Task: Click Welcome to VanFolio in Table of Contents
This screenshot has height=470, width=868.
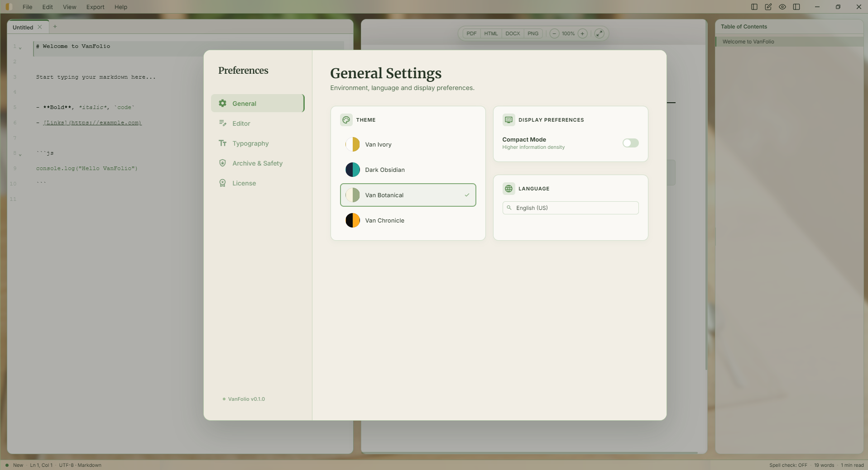Action: 749,41
